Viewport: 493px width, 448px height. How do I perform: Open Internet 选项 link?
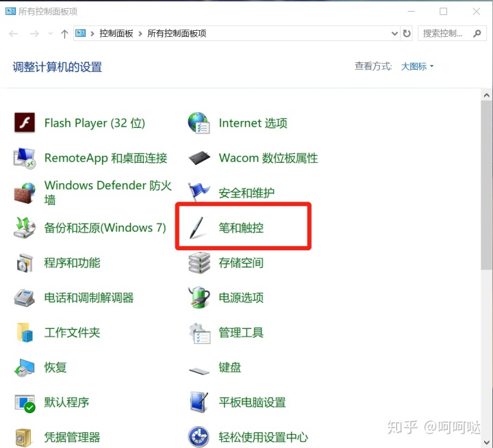coord(253,123)
